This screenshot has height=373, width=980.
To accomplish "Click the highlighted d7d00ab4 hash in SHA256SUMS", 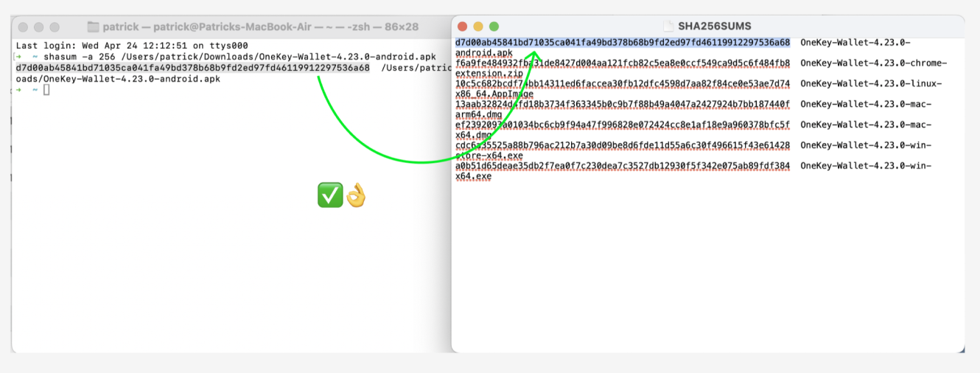I will click(623, 43).
